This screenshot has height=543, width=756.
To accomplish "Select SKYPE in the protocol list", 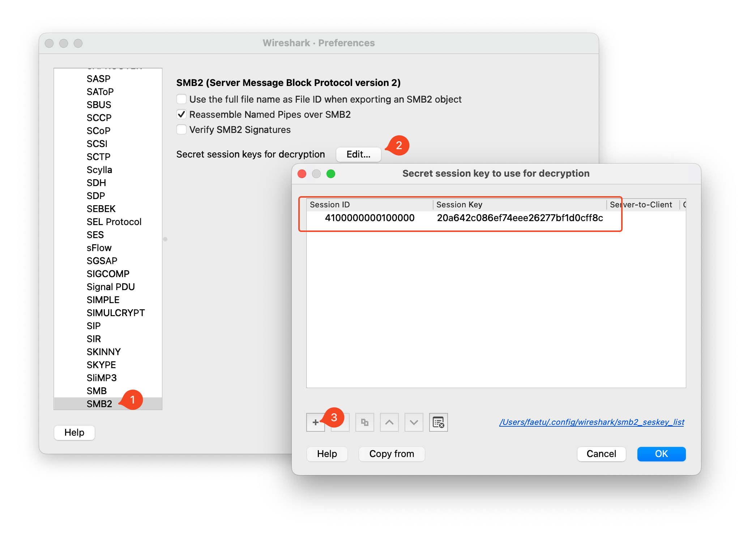I will (108, 365).
